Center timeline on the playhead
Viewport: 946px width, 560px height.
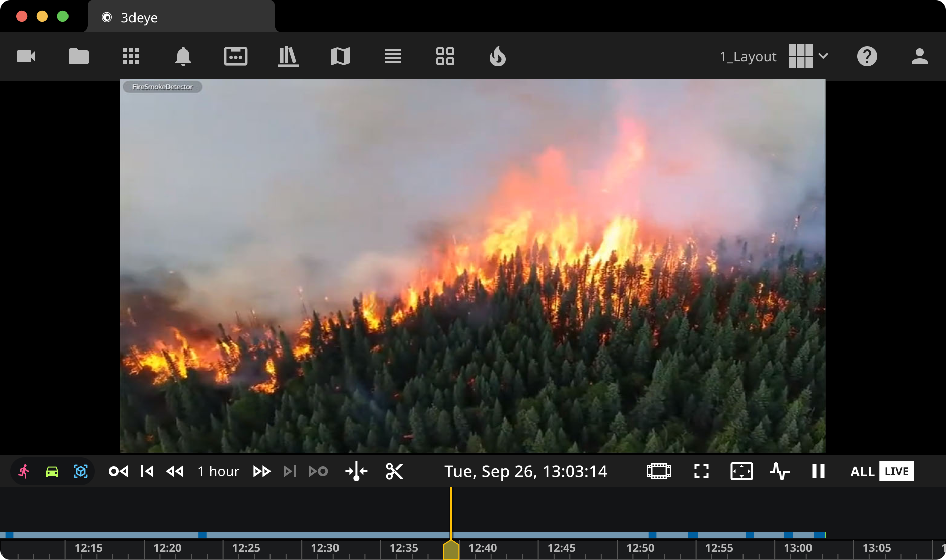[356, 472]
